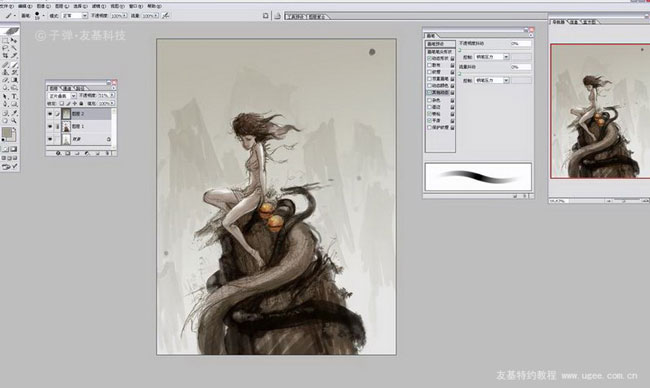
Task: Enable 散布 Scattering checkbox
Action: [429, 65]
